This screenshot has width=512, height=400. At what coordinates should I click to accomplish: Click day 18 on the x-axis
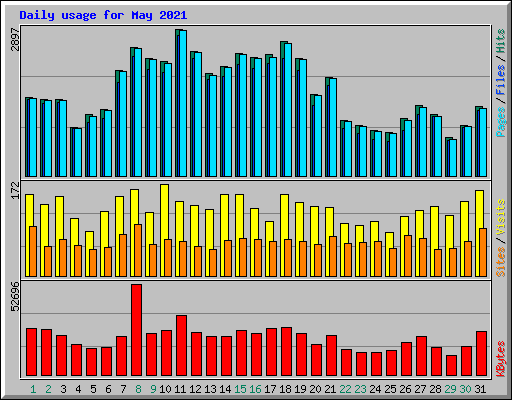(285, 389)
